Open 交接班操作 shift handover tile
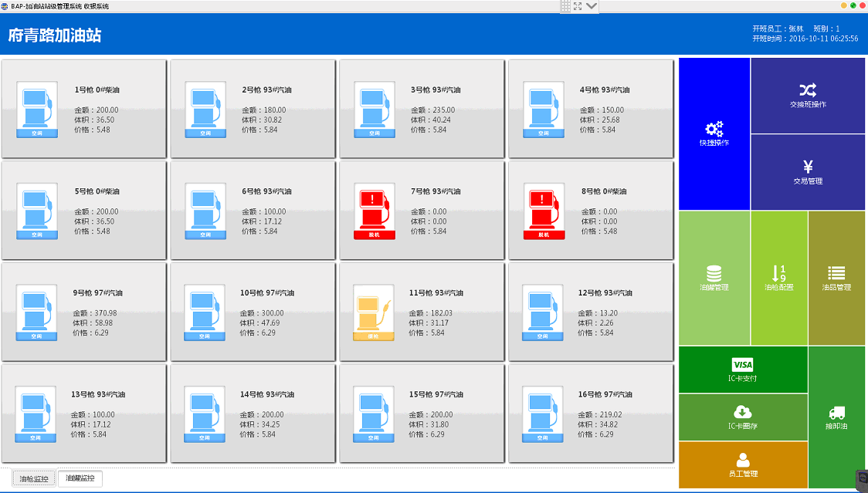The image size is (868, 493). 808,96
